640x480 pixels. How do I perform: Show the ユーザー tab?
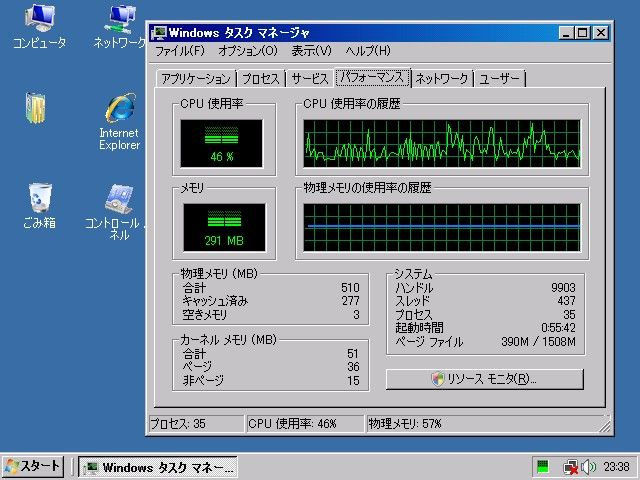coord(500,79)
